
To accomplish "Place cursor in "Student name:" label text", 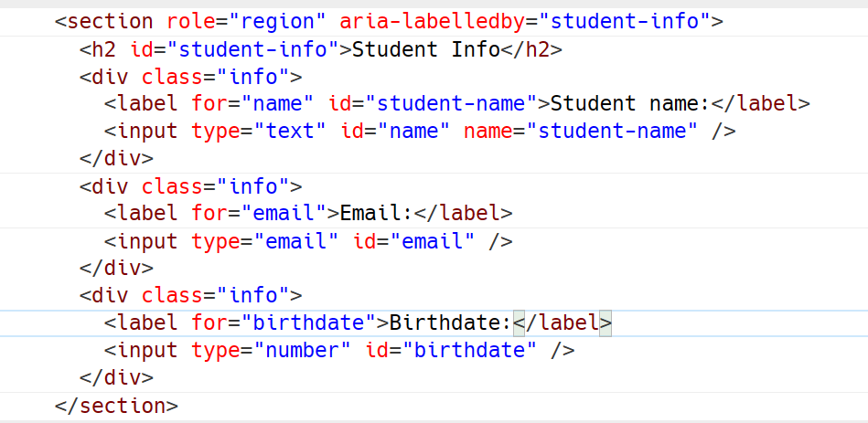I will [630, 103].
